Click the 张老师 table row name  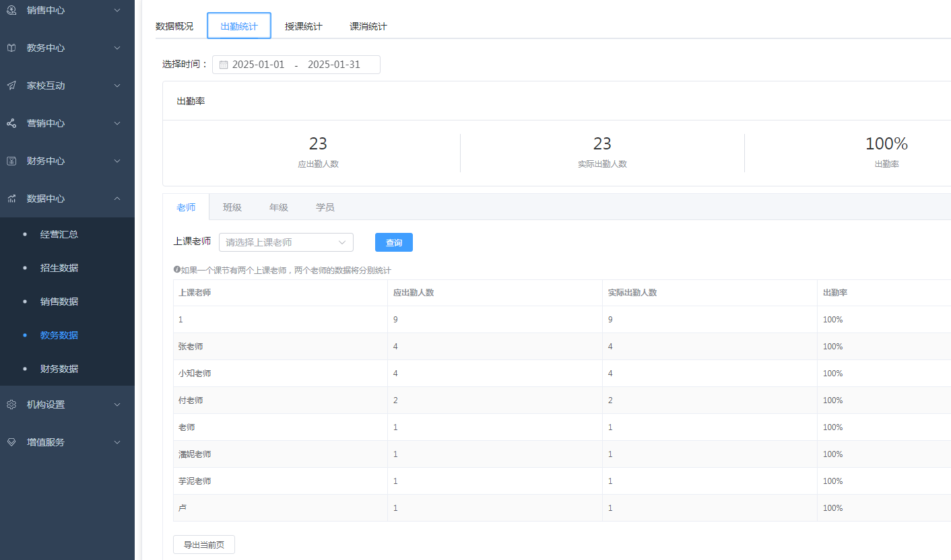(x=191, y=347)
